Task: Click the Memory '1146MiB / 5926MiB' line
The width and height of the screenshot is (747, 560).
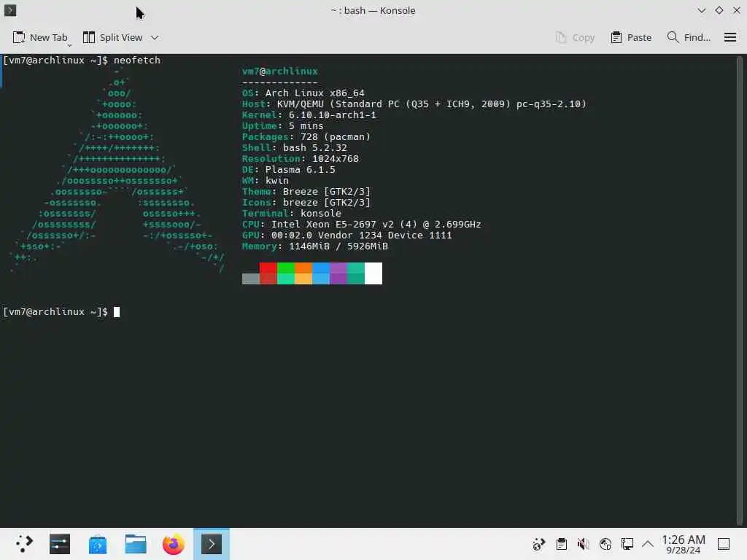Action: click(x=315, y=246)
